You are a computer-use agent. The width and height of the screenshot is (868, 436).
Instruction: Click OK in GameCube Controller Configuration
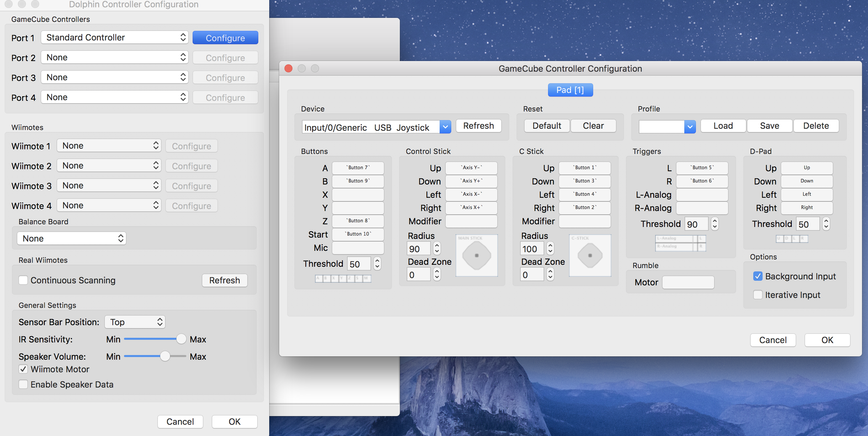coord(827,340)
